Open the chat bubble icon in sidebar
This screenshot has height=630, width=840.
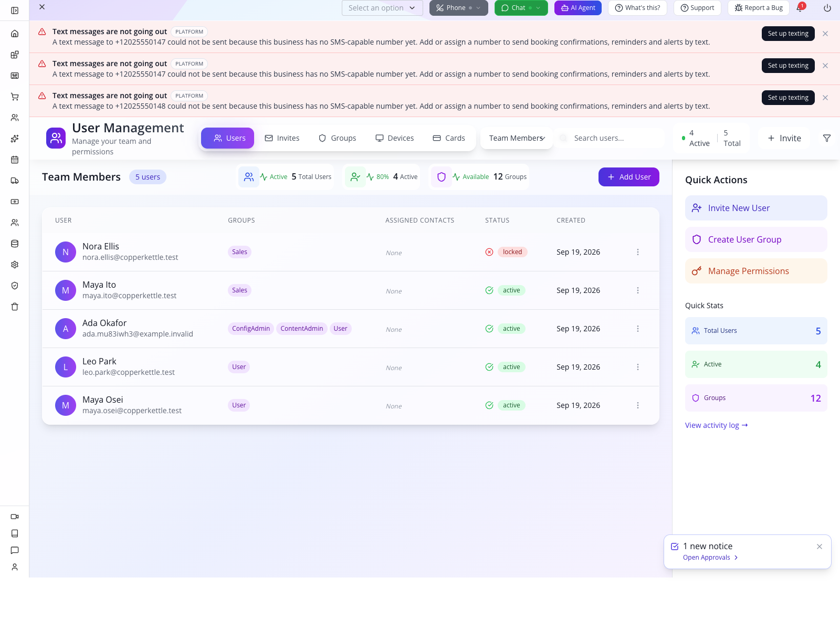pyautogui.click(x=15, y=550)
